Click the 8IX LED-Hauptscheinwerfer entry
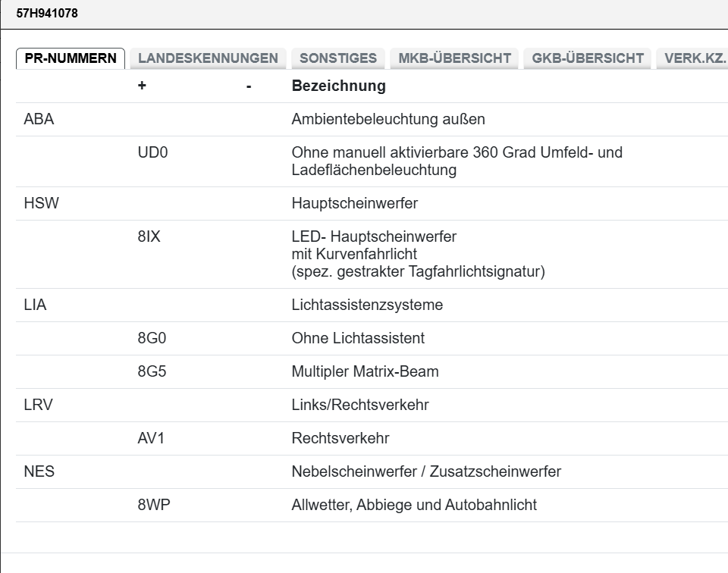 click(148, 236)
